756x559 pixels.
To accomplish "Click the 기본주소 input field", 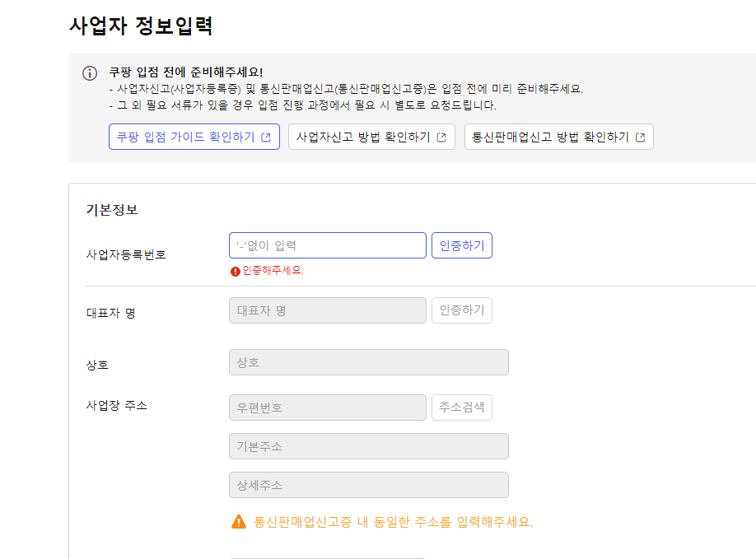I will [368, 446].
